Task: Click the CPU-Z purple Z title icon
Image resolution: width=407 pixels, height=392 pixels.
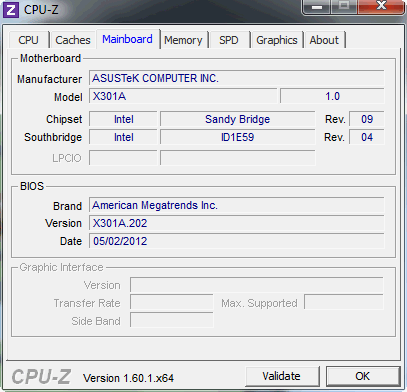Action: 11,10
